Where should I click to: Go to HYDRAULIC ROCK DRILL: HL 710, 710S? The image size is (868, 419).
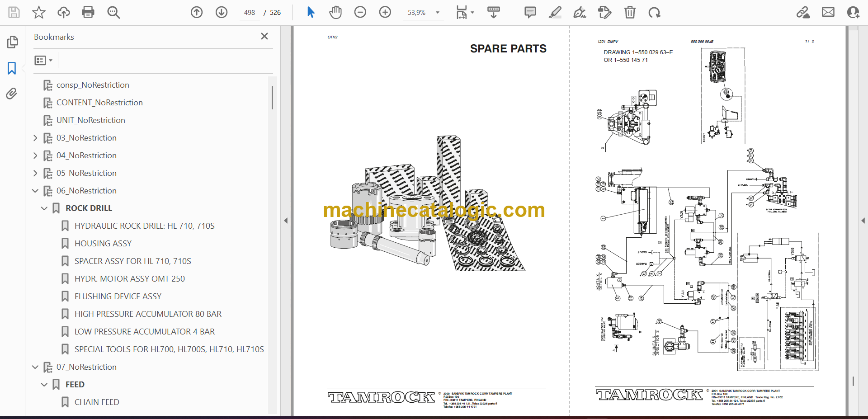145,226
